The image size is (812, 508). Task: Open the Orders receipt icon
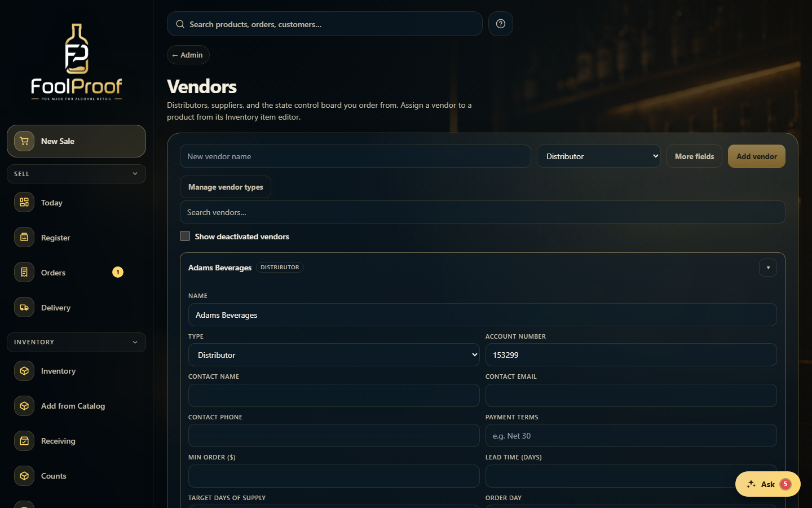point(24,272)
